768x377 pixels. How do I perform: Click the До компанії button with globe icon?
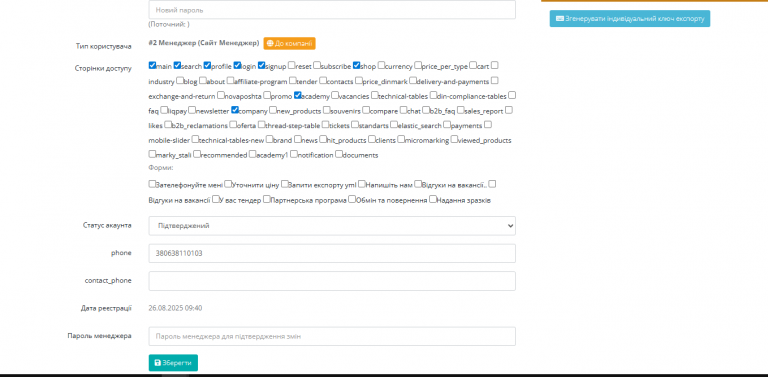pyautogui.click(x=289, y=43)
